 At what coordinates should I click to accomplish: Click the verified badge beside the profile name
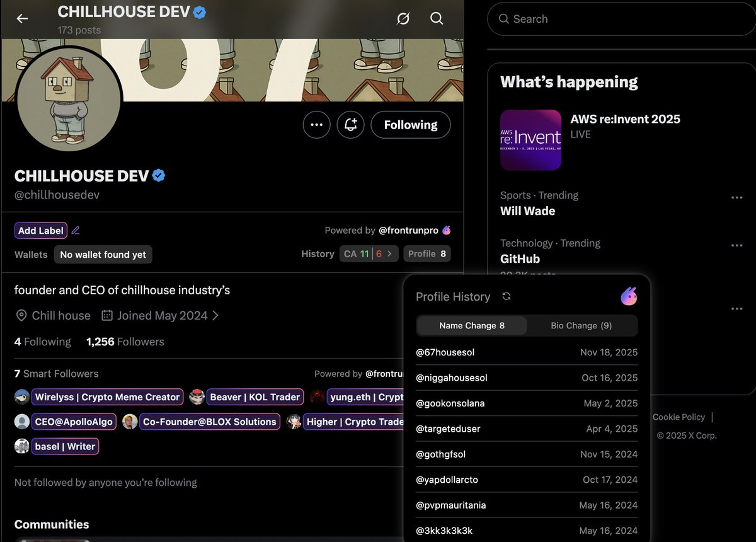(159, 176)
